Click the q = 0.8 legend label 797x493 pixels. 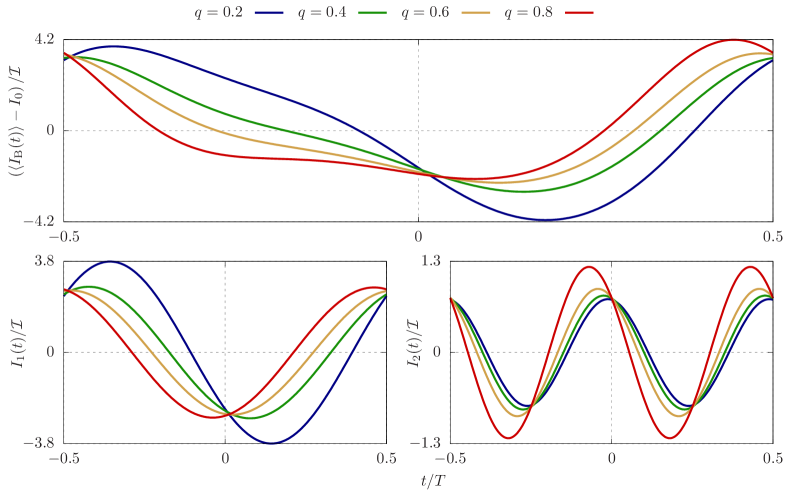tap(528, 12)
